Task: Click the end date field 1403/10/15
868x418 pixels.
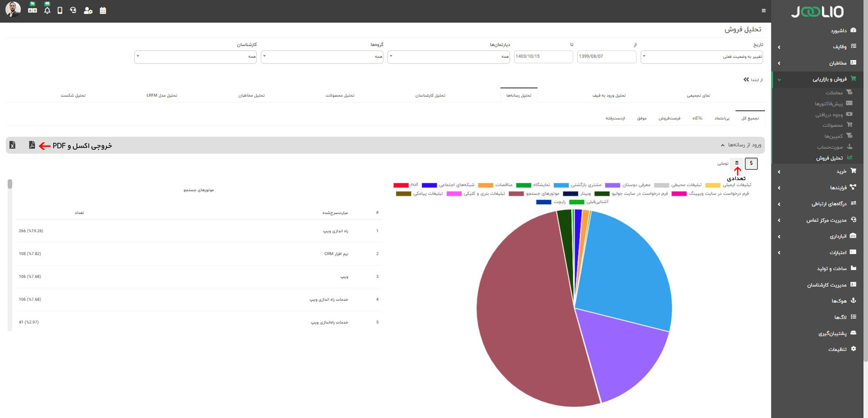Action: pos(543,56)
